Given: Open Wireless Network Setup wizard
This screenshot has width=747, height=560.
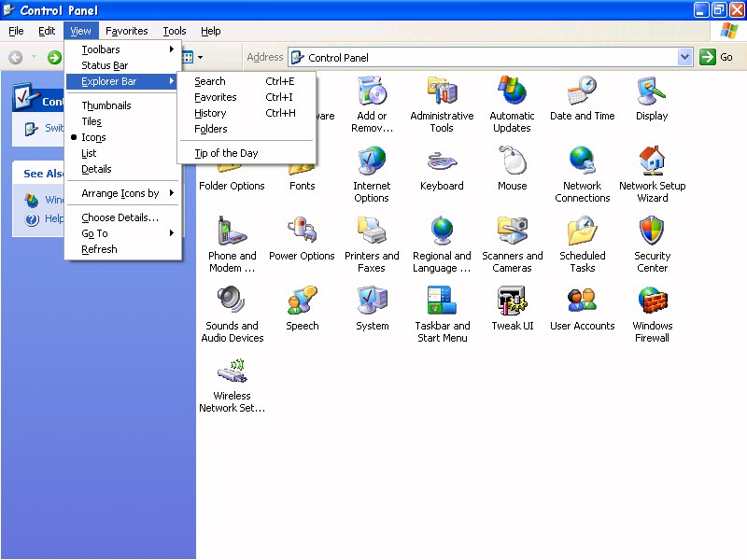Looking at the screenshot, I should click(x=232, y=385).
